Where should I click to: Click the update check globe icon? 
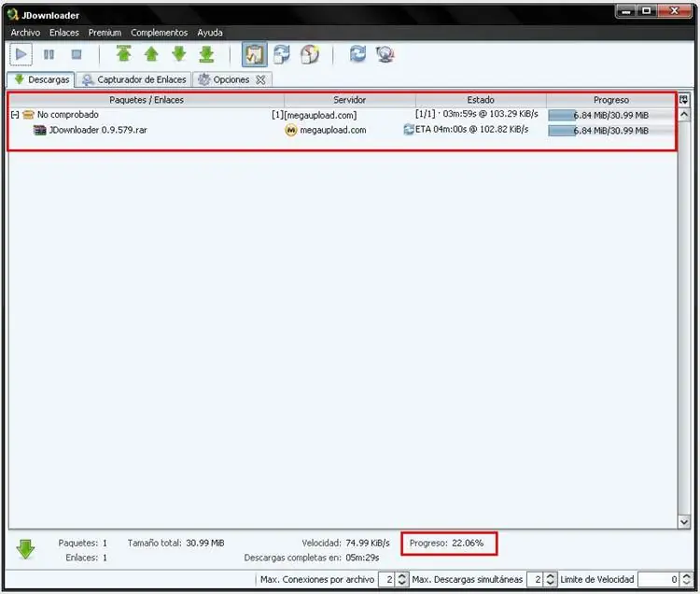[385, 54]
